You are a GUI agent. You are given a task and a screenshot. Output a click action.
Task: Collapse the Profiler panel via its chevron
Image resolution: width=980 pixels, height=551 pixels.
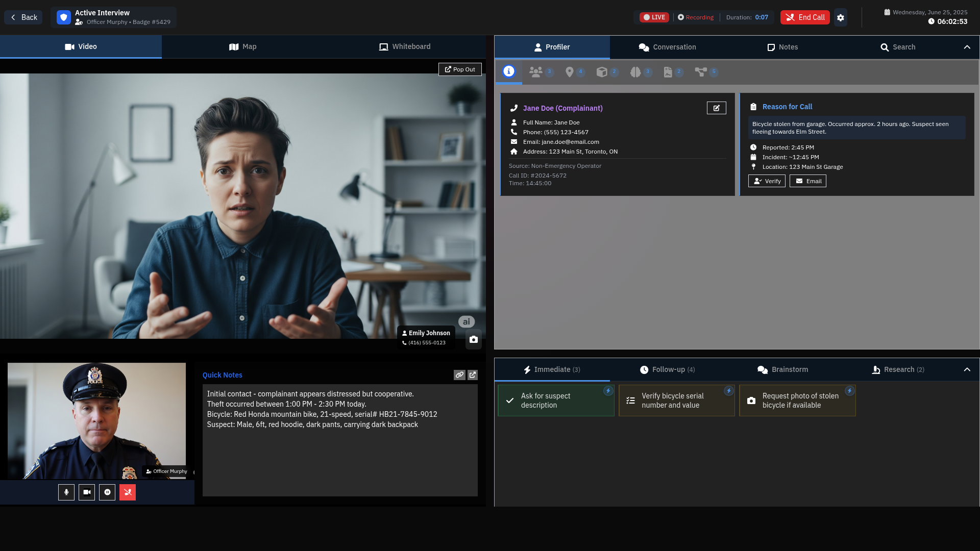point(967,47)
